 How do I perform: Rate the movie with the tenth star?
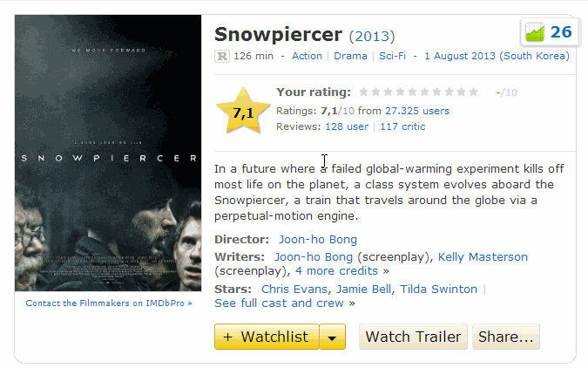[474, 92]
